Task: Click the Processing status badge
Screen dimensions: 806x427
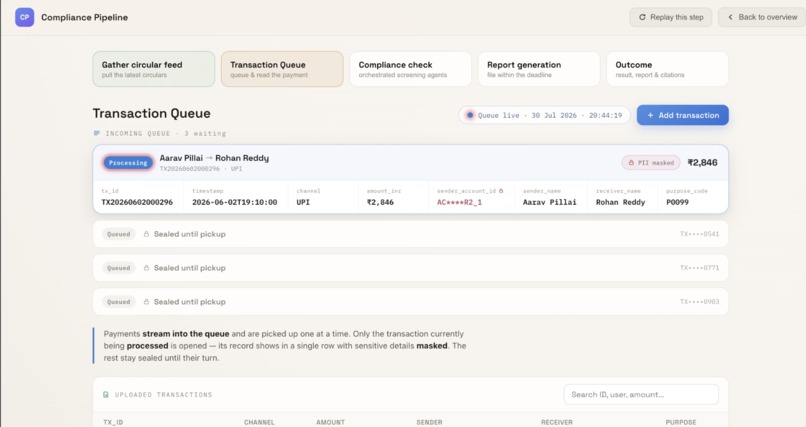Action: pyautogui.click(x=128, y=162)
